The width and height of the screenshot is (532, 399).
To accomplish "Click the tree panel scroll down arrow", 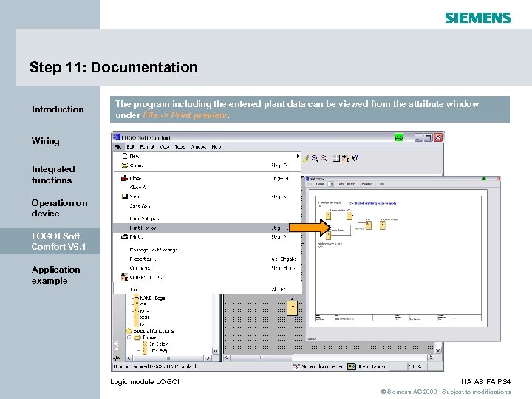I will [215, 351].
